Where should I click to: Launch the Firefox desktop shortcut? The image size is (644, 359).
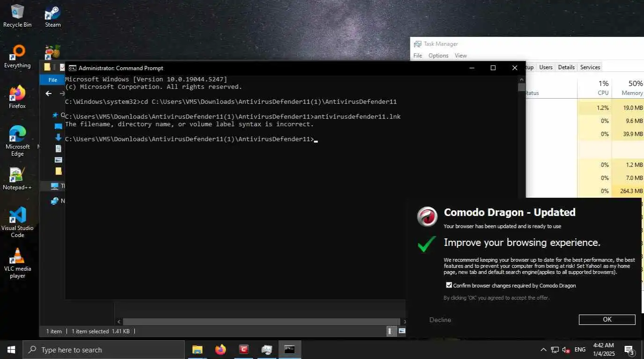(17, 97)
